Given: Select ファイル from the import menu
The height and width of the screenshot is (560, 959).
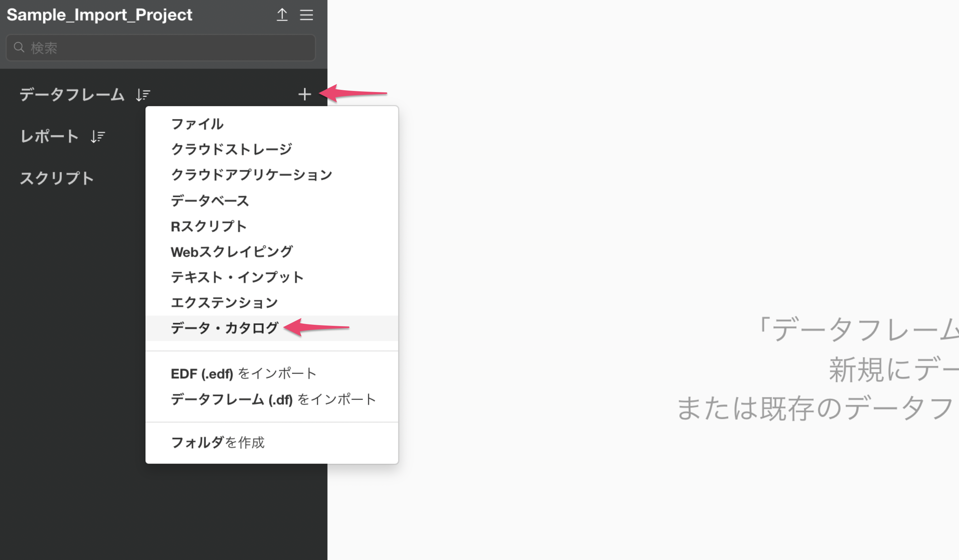Looking at the screenshot, I should [x=197, y=124].
